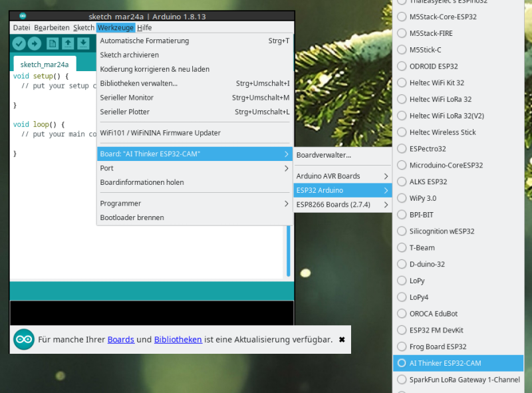532x393 pixels.
Task: Choose the WiPy 3.0 board
Action: (x=458, y=198)
